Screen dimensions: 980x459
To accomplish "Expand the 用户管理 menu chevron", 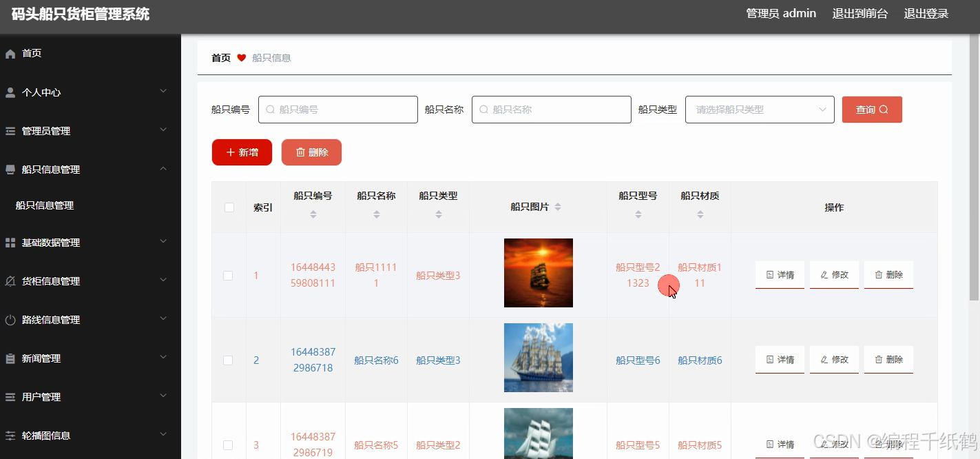I will 163,396.
